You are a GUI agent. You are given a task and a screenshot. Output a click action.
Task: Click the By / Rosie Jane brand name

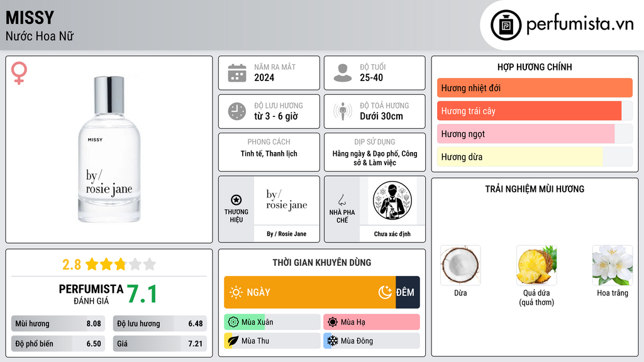[286, 234]
